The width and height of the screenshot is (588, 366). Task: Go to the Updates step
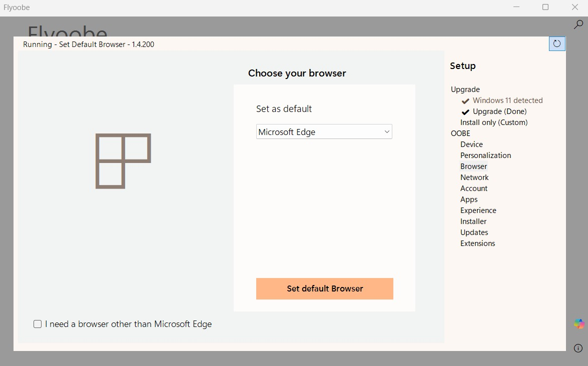(474, 232)
